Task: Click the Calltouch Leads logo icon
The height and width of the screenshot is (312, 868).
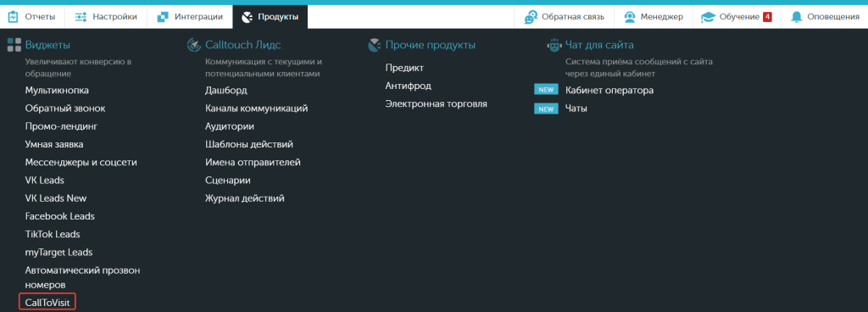Action: click(194, 45)
